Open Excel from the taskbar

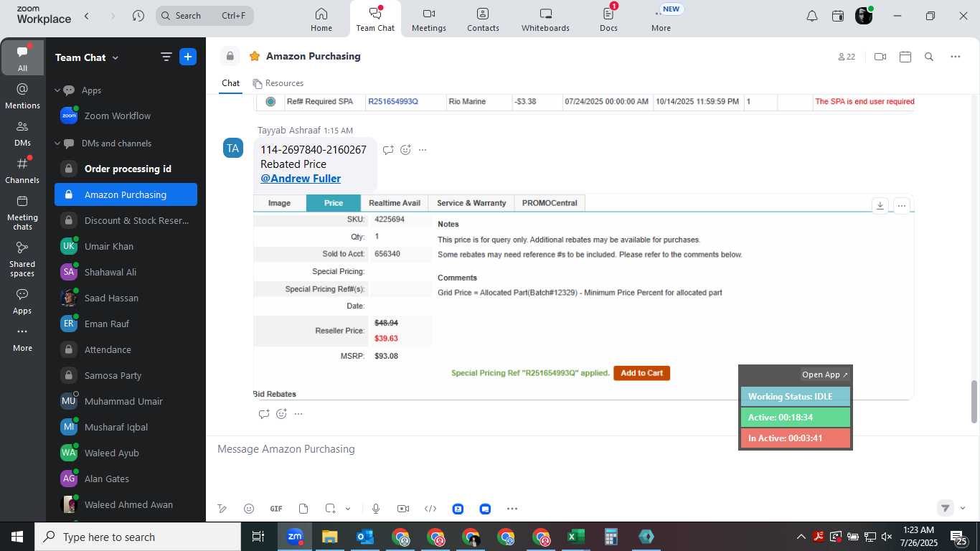[x=575, y=537]
